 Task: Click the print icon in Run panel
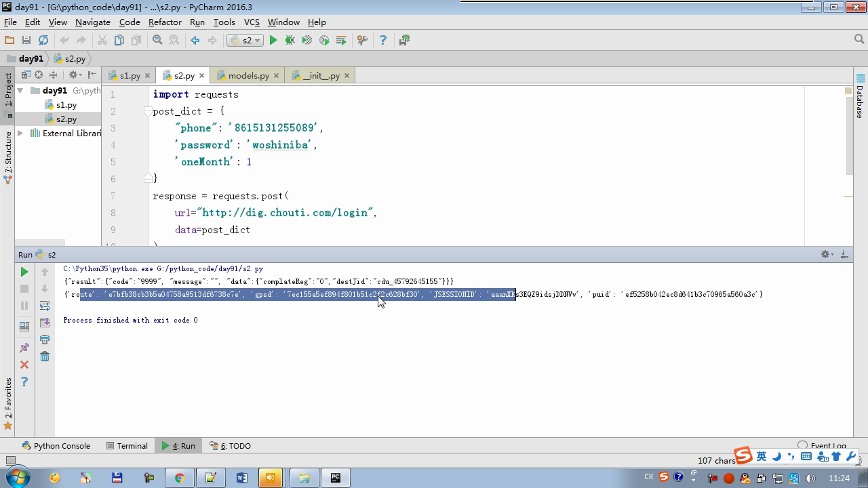pyautogui.click(x=45, y=340)
